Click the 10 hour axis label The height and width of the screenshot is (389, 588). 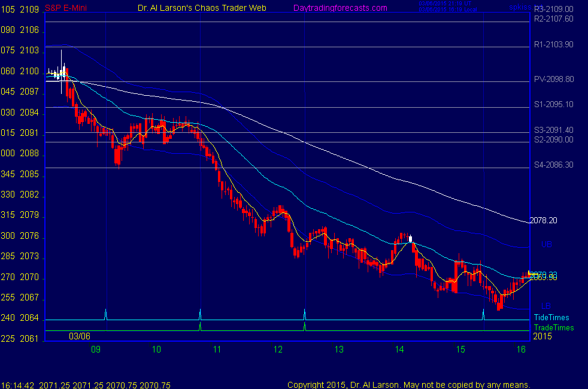coord(156,350)
